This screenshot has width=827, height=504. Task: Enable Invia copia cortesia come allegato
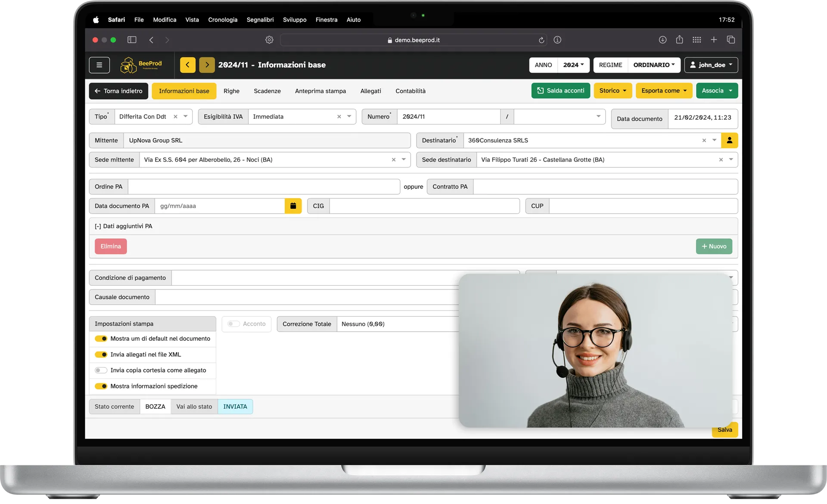coord(101,370)
